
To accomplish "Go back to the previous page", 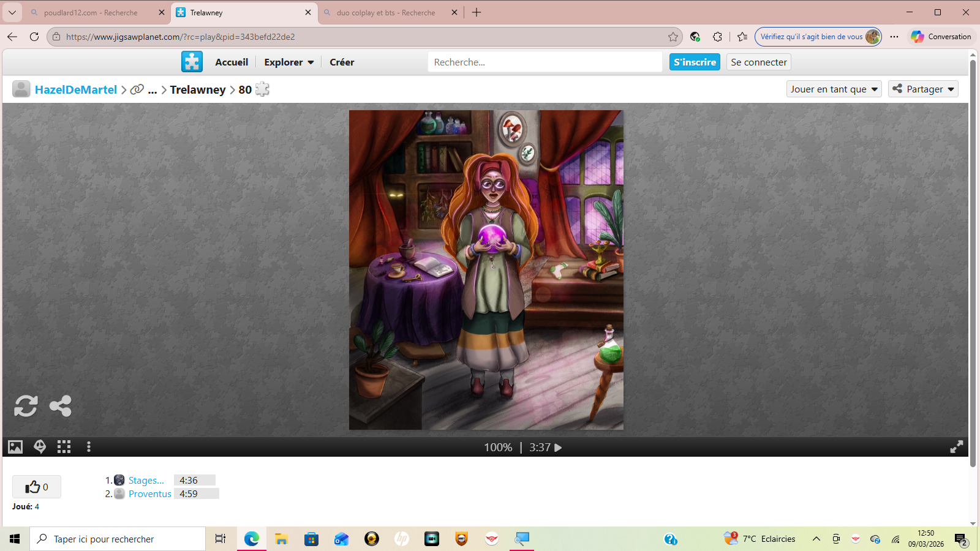I will tap(12, 37).
